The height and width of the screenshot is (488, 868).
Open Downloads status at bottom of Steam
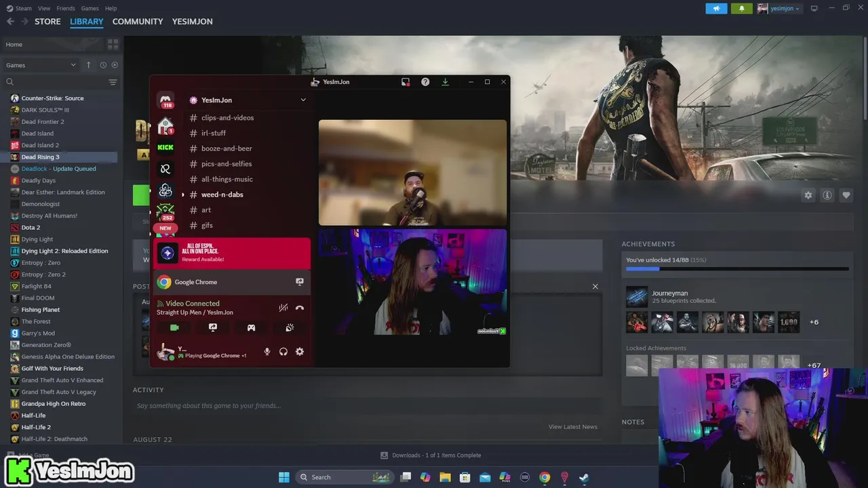[431, 455]
